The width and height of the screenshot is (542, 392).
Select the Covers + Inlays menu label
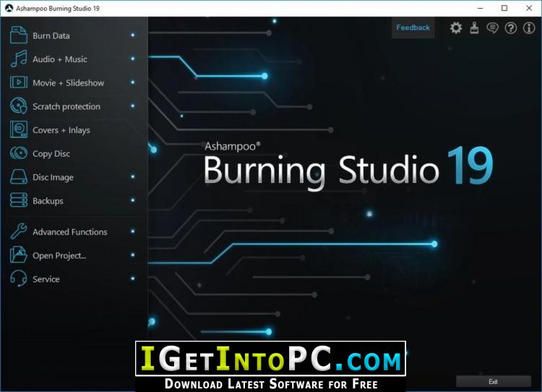(61, 130)
